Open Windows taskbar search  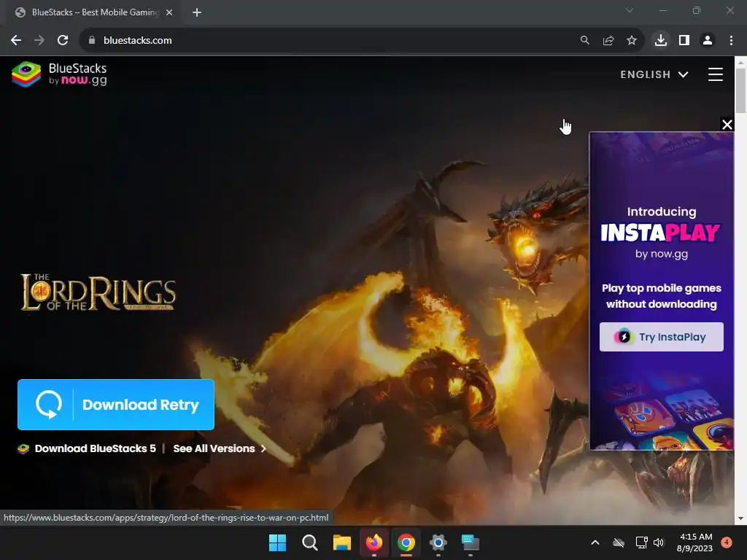pyautogui.click(x=309, y=542)
